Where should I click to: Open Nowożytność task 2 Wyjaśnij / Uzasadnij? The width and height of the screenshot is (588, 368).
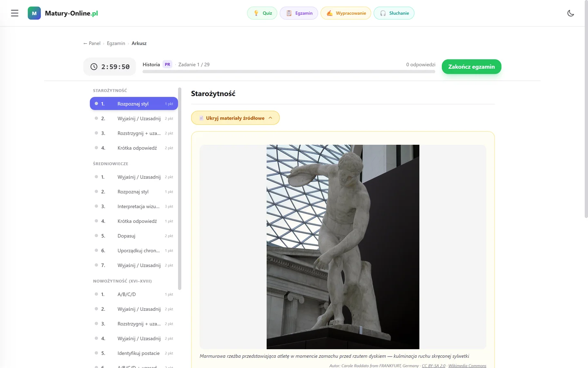tap(134, 309)
